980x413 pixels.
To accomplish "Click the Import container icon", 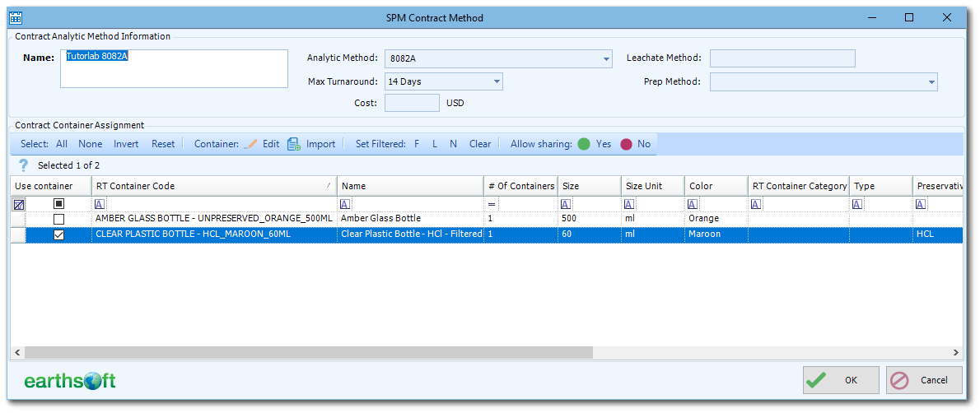I will click(294, 144).
